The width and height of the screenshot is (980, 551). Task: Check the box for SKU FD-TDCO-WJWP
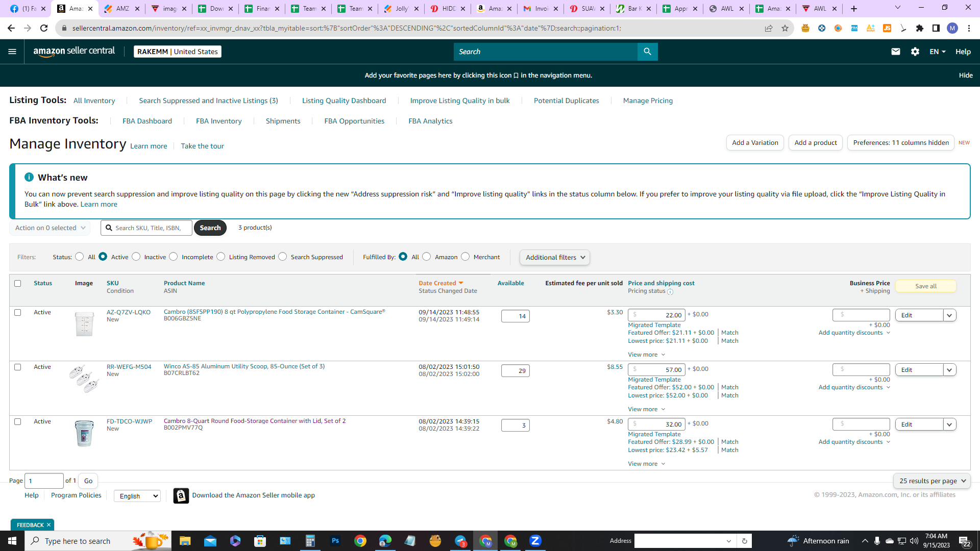(18, 421)
